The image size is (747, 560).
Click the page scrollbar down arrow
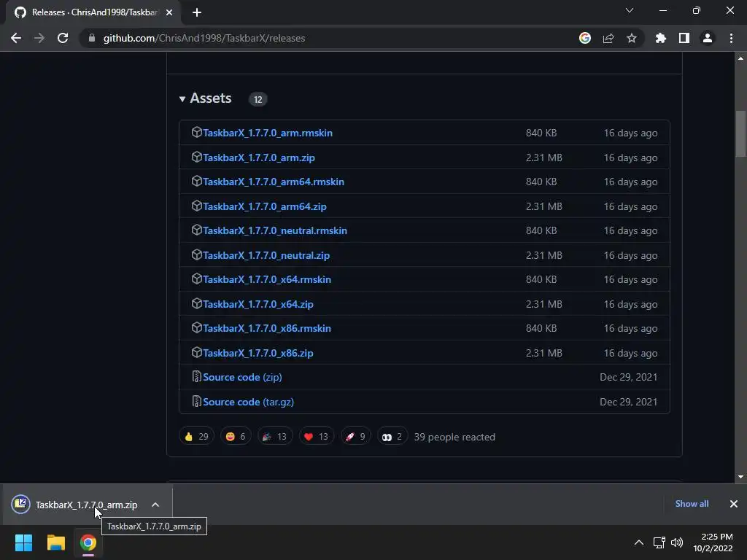[x=741, y=477]
